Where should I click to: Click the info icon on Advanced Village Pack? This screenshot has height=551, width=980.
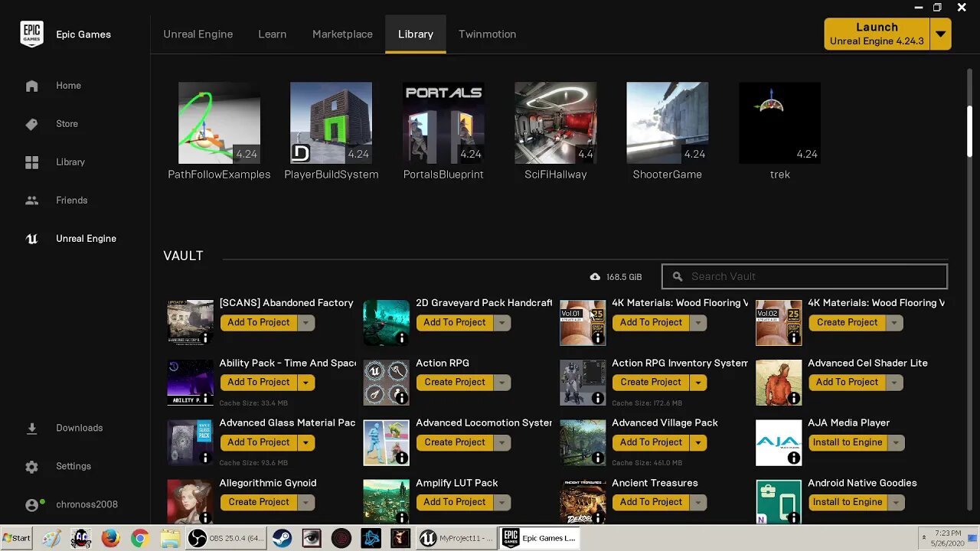[598, 458]
